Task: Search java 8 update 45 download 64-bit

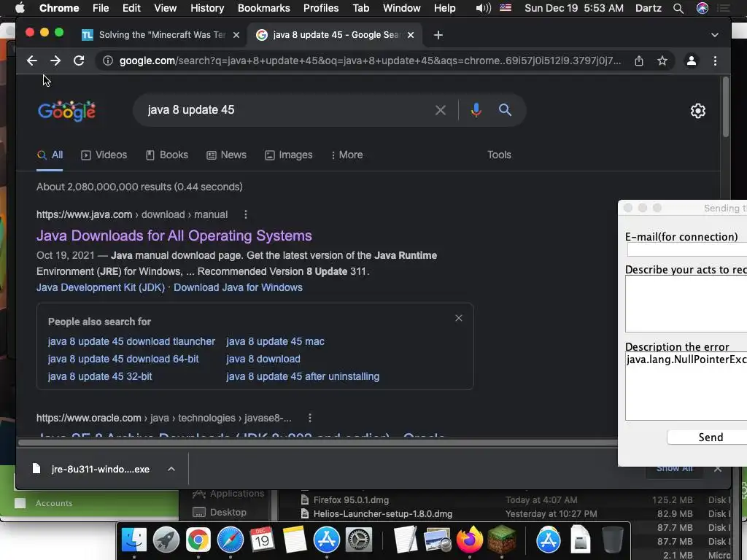Action: [123, 359]
